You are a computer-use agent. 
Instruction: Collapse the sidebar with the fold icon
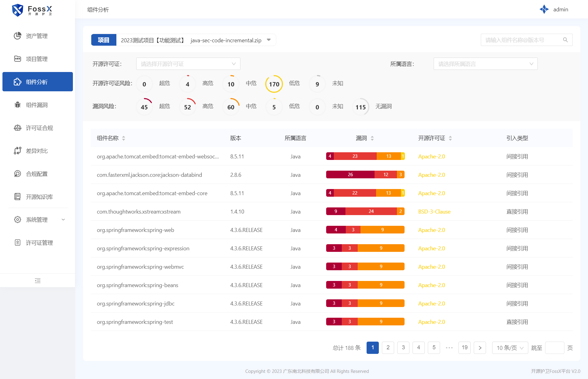pyautogui.click(x=38, y=280)
